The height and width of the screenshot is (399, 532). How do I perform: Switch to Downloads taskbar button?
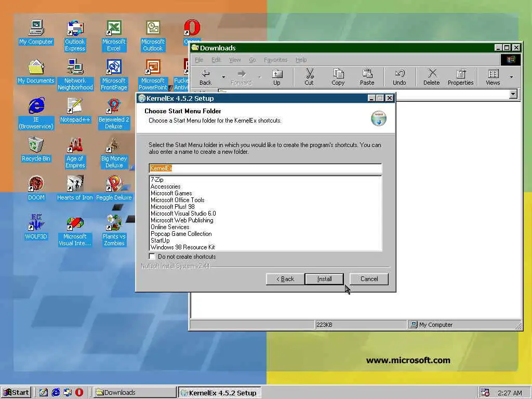click(135, 393)
